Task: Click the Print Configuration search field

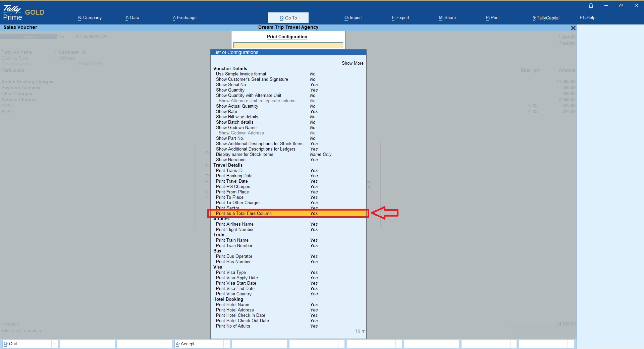Action: [x=288, y=45]
